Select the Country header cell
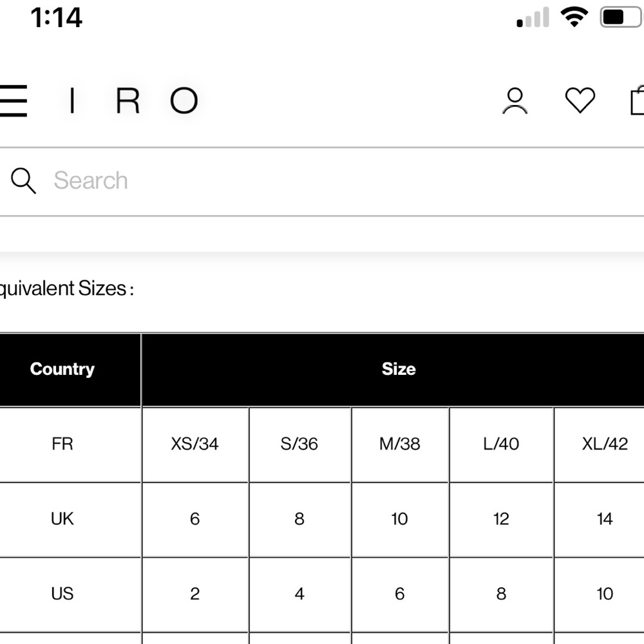 point(70,370)
